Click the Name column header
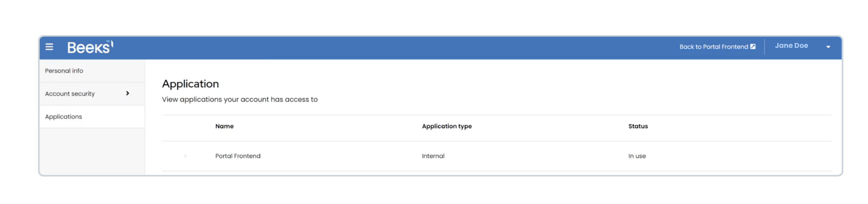The image size is (868, 204). pos(224,126)
